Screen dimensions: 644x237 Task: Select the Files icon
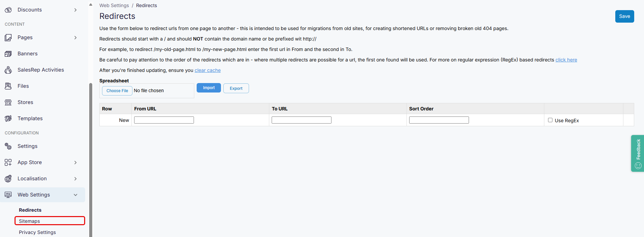8,86
